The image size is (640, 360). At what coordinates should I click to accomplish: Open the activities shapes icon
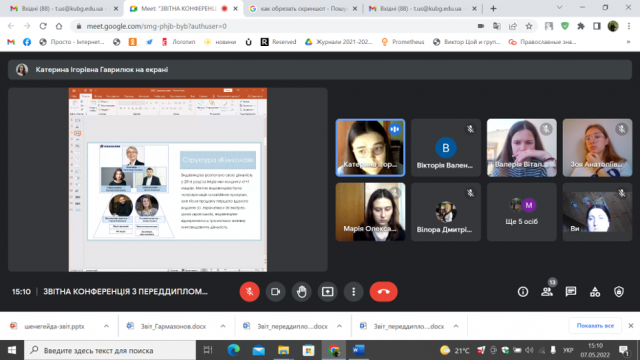595,291
